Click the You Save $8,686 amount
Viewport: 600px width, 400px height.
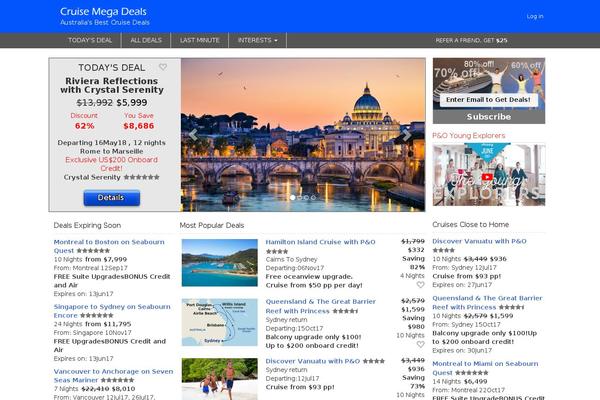[x=139, y=126]
